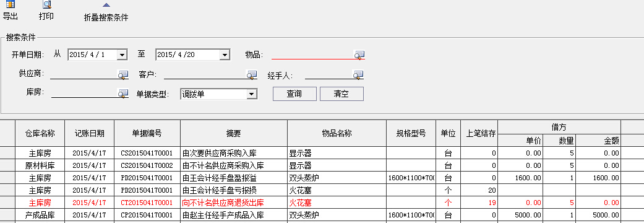Screen dimensions: 644x223
Task: Select the 产成品库 warehouse cell
Action: (40, 215)
